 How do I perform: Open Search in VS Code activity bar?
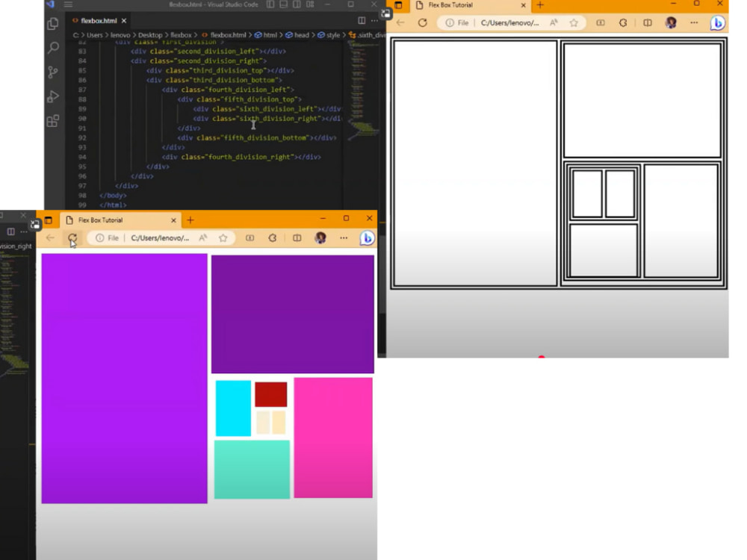click(x=53, y=48)
